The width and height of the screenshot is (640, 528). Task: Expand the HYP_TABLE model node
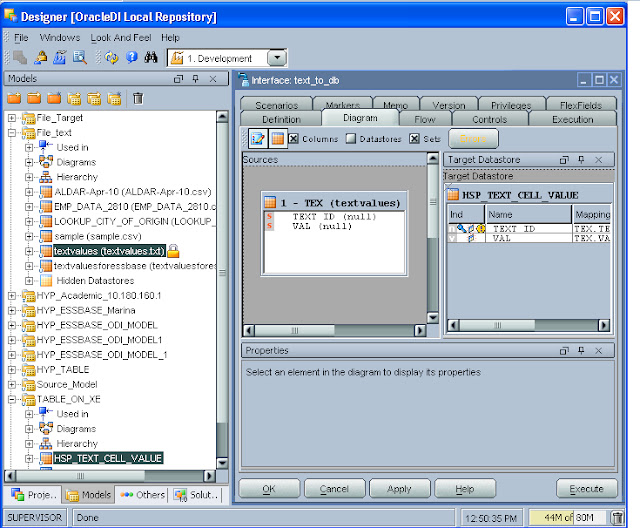point(12,370)
